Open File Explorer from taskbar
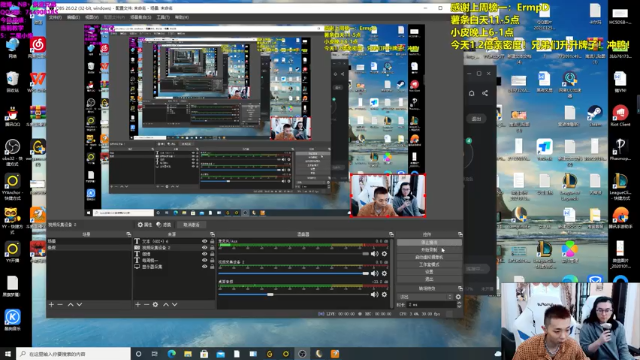Image resolution: width=640 pixels, height=360 pixels. tap(188, 353)
